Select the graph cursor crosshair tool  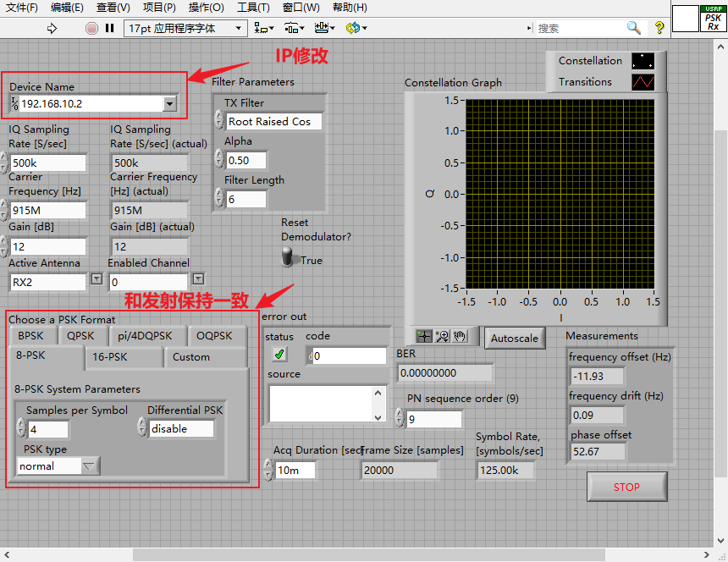424,336
